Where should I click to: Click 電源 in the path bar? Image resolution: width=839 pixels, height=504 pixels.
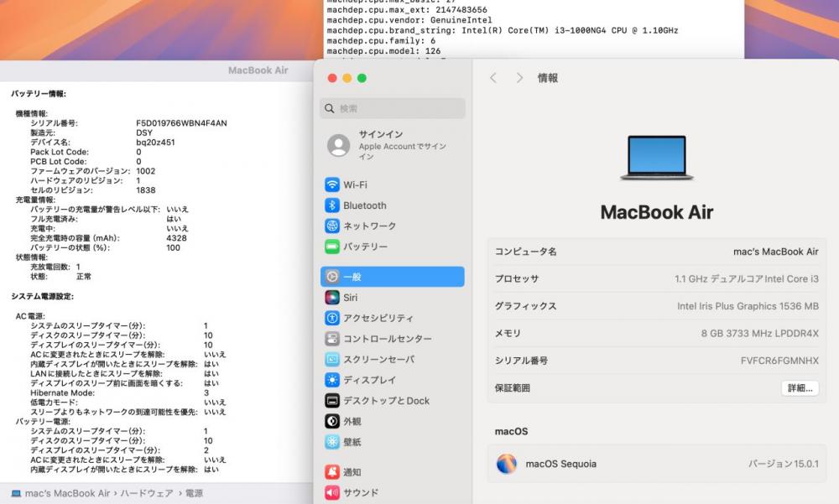[194, 493]
